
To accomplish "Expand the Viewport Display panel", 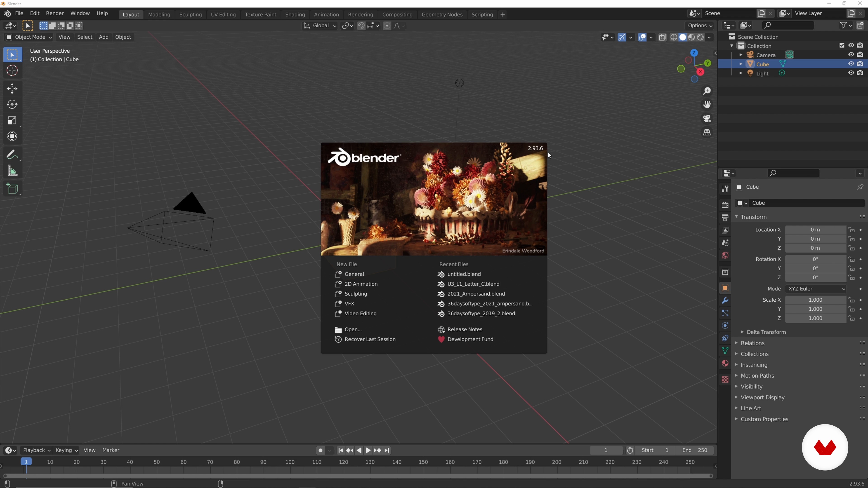I will click(762, 398).
